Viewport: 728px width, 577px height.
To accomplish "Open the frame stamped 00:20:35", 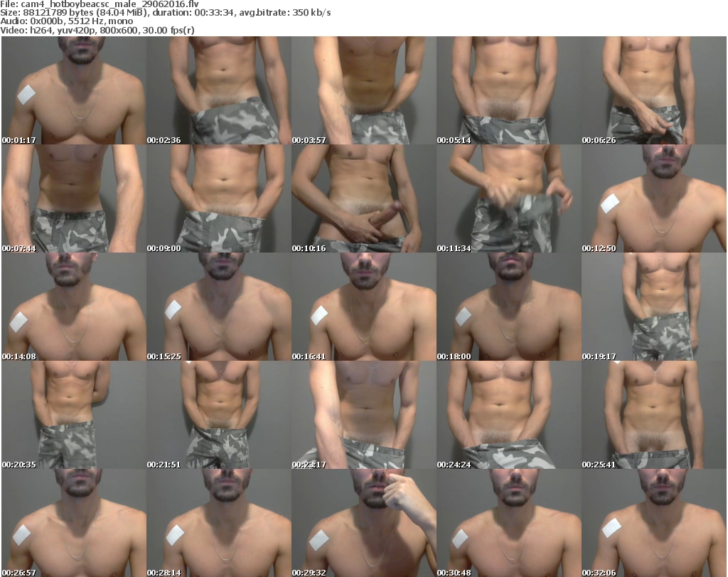I will point(74,415).
